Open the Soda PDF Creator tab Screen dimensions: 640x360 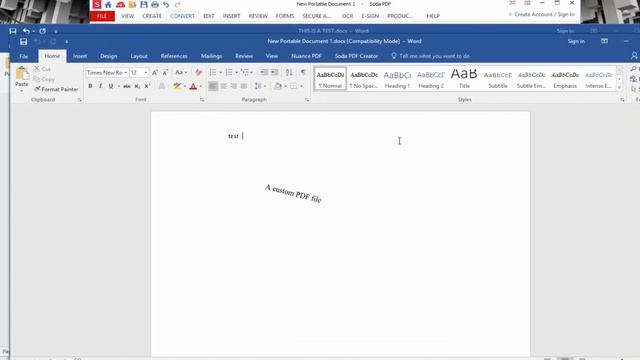tap(356, 56)
